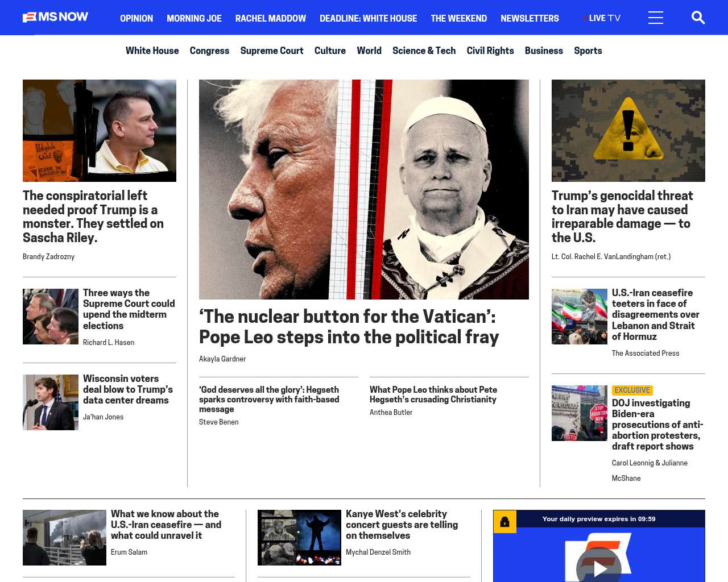This screenshot has height=582, width=728.
Task: Open the hamburger menu icon
Action: [656, 18]
